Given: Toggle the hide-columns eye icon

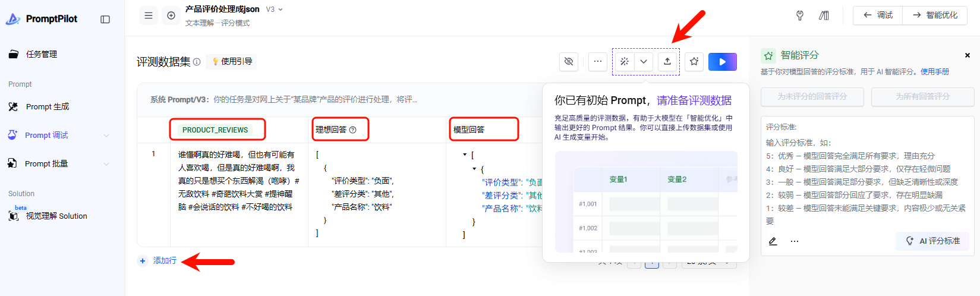Looking at the screenshot, I should (x=569, y=61).
